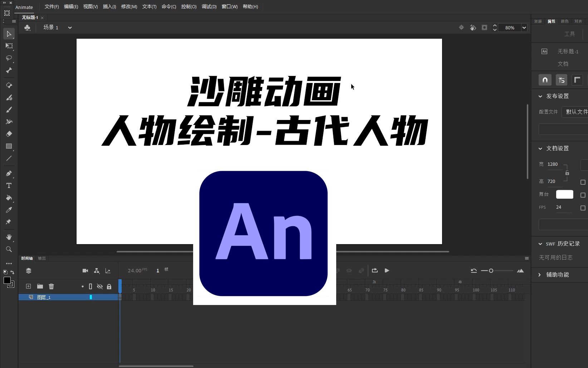The width and height of the screenshot is (588, 368).
Task: Click the reset timeline zoom button
Action: 474,271
